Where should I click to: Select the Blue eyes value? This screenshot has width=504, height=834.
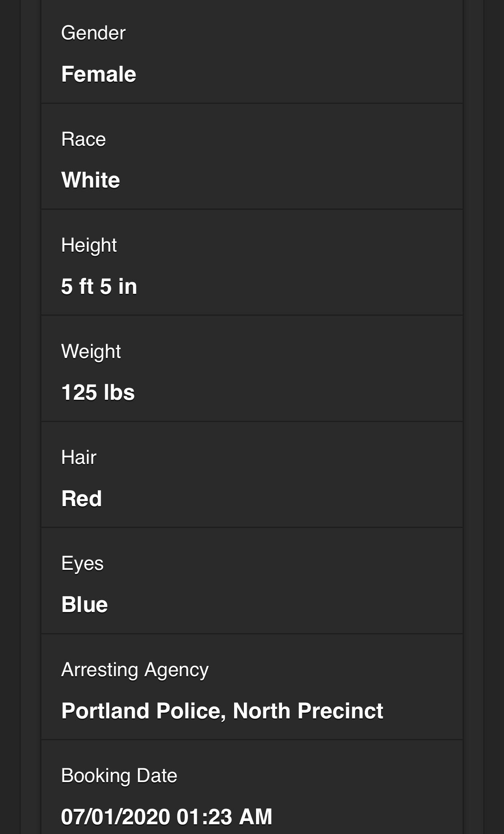pos(84,605)
